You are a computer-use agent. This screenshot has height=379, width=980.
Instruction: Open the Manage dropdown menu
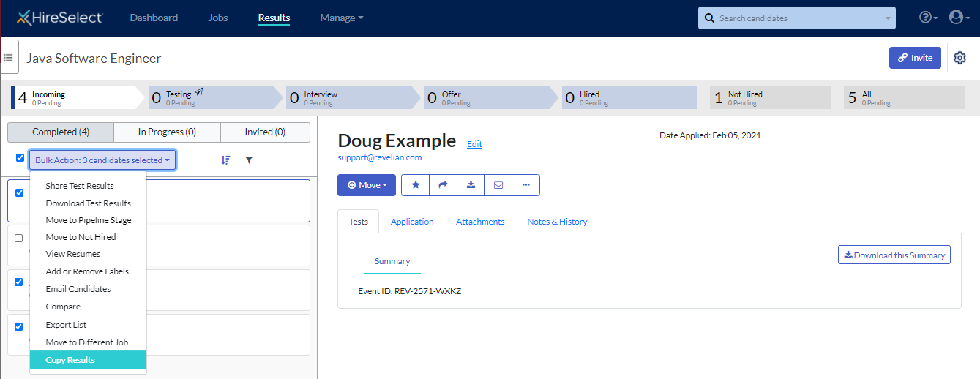(x=342, y=18)
